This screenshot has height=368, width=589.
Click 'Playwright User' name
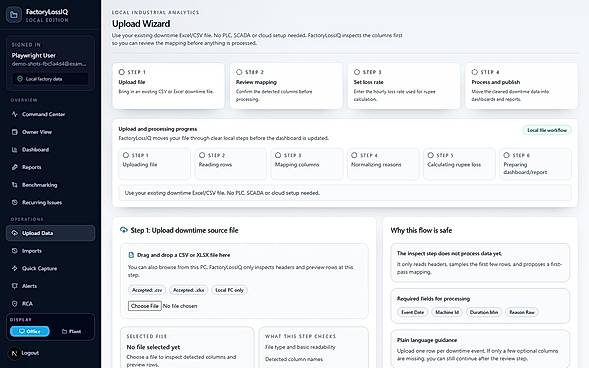point(33,56)
